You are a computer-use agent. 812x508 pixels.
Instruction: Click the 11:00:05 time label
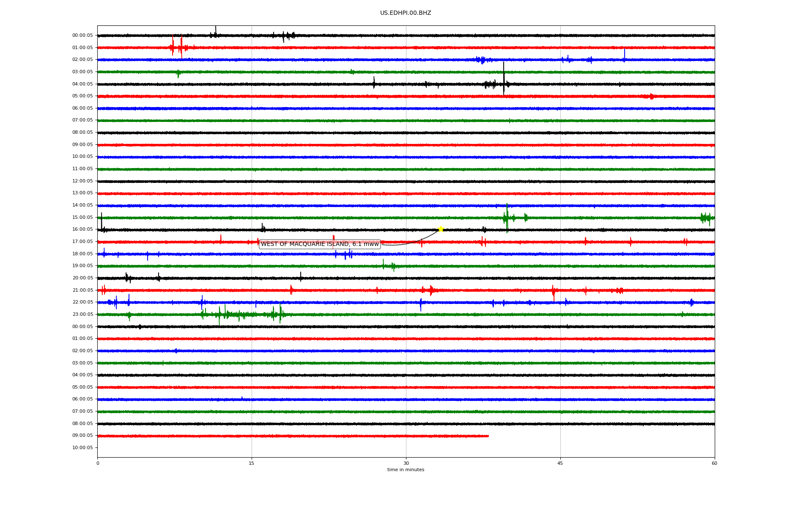tap(82, 169)
